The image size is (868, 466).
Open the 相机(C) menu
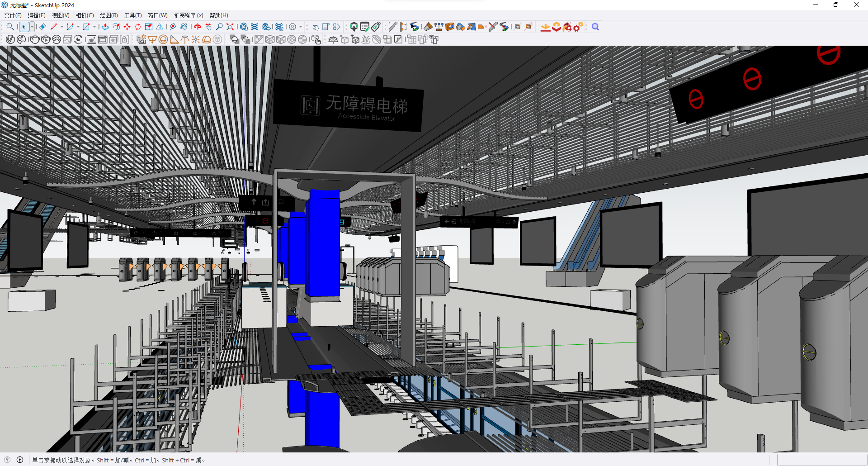85,15
